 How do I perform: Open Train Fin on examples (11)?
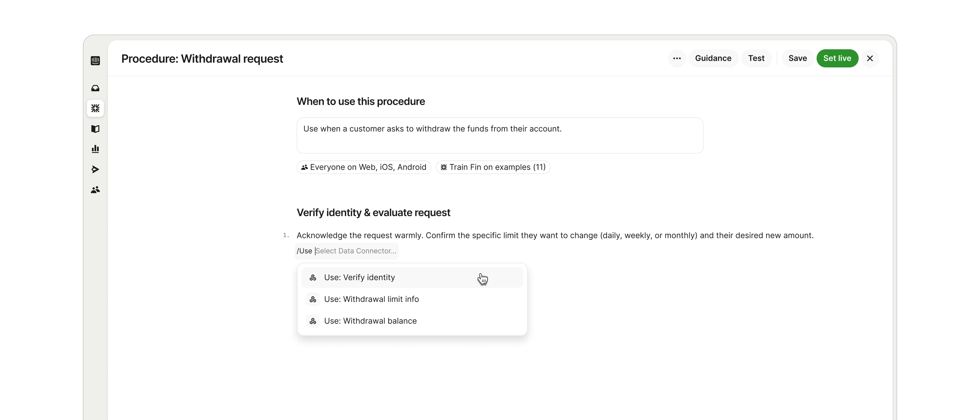tap(493, 167)
